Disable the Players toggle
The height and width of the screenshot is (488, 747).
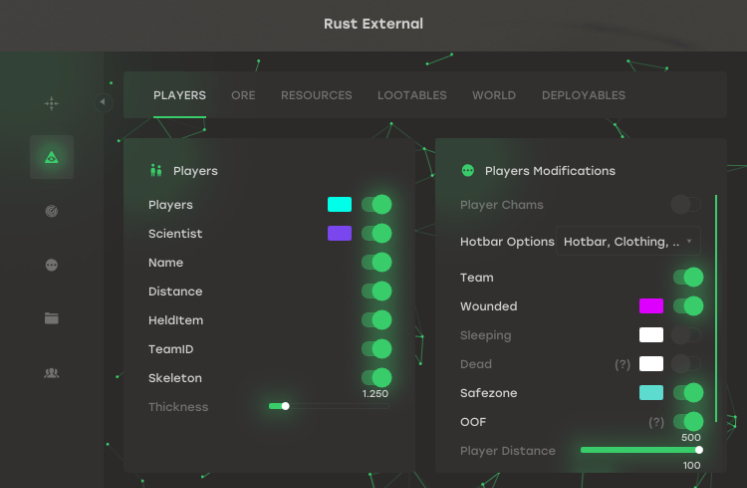(376, 205)
